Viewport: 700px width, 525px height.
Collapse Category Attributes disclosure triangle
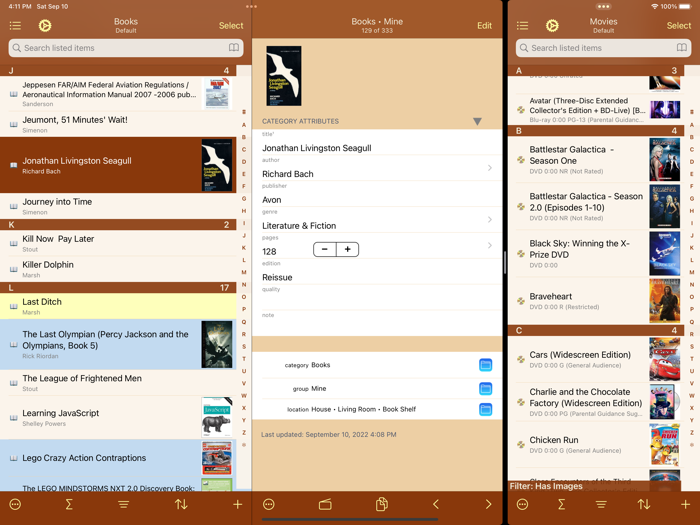[x=477, y=121]
